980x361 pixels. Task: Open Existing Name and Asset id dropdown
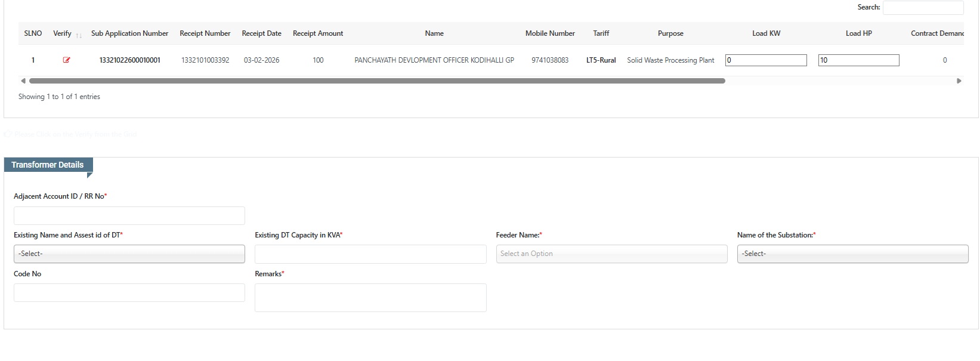tap(129, 254)
